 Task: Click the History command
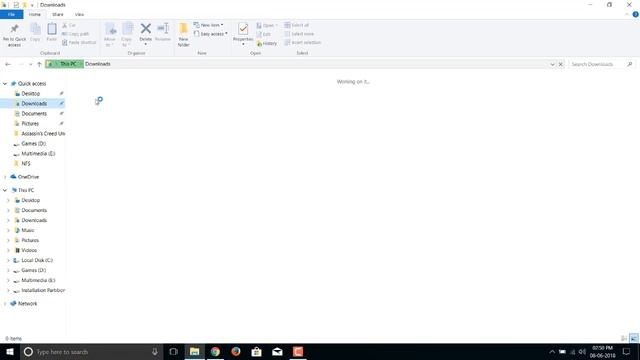267,43
